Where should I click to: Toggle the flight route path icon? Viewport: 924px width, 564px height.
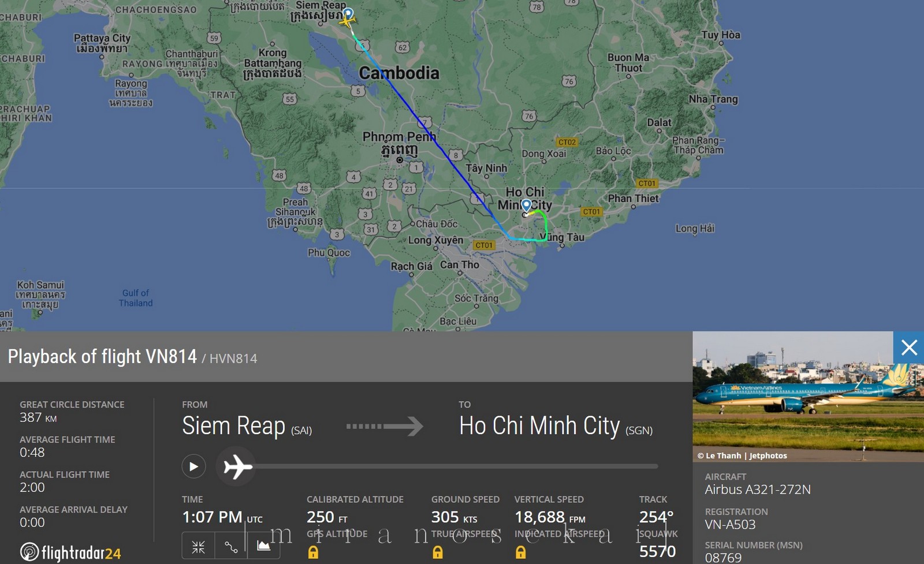click(231, 546)
